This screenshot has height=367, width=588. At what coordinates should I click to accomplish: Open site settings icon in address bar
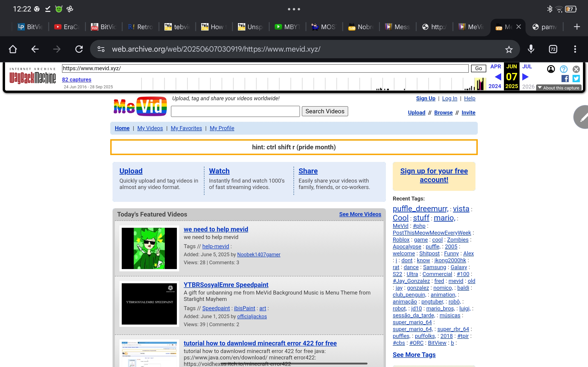click(x=101, y=49)
